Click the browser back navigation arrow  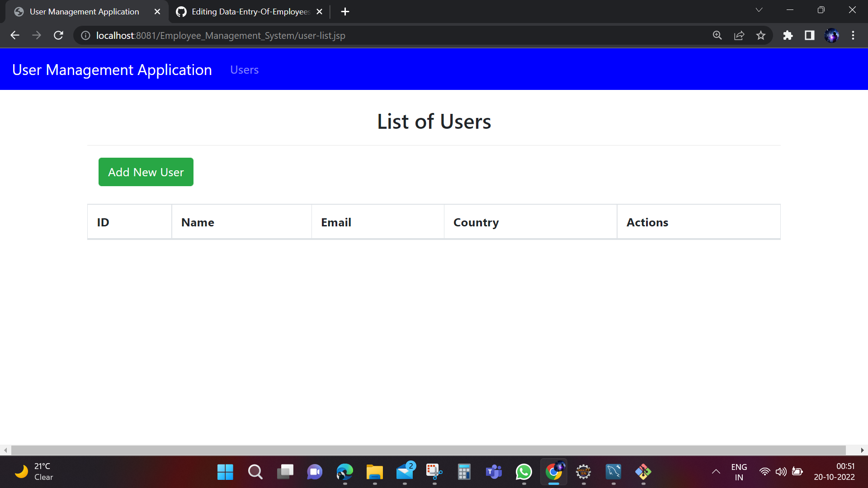coord(15,35)
